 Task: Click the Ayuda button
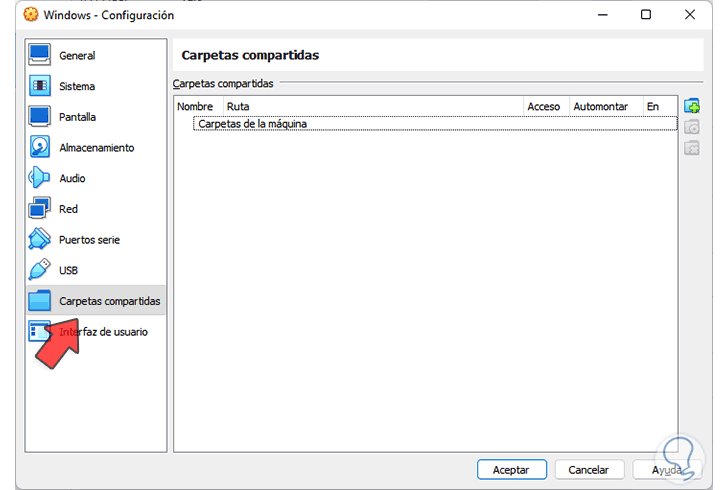click(666, 470)
